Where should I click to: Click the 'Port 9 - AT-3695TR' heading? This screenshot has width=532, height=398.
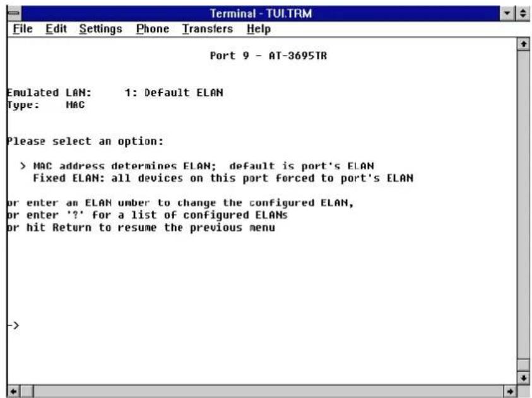click(x=268, y=56)
